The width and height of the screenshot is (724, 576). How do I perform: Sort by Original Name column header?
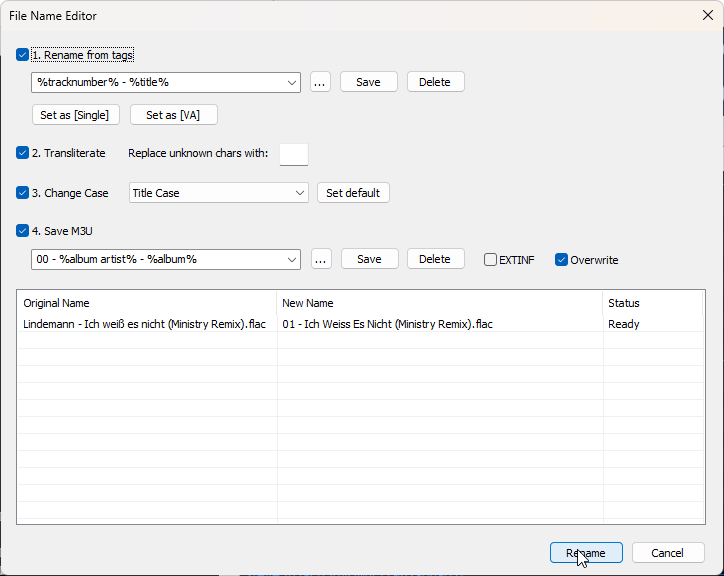tap(147, 303)
